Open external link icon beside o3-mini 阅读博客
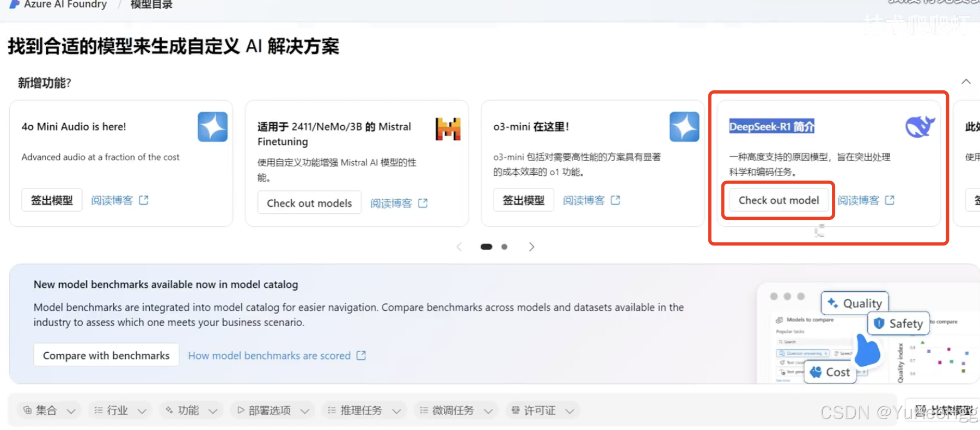The height and width of the screenshot is (430, 980). 616,200
